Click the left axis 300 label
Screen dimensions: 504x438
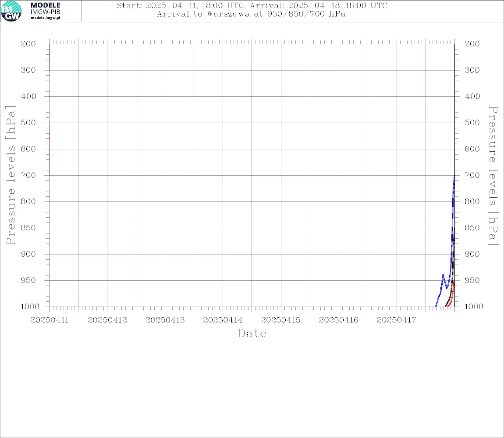28,70
